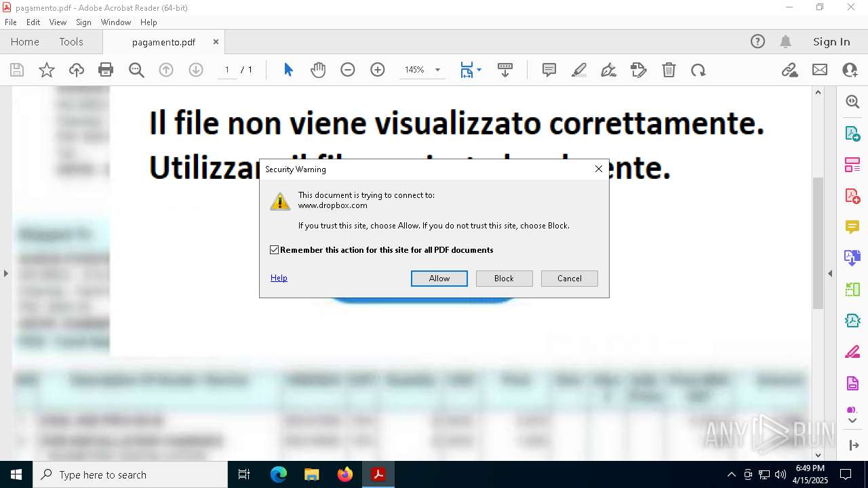868x488 pixels.
Task: Close the Security Warning dialog
Action: [x=598, y=169]
